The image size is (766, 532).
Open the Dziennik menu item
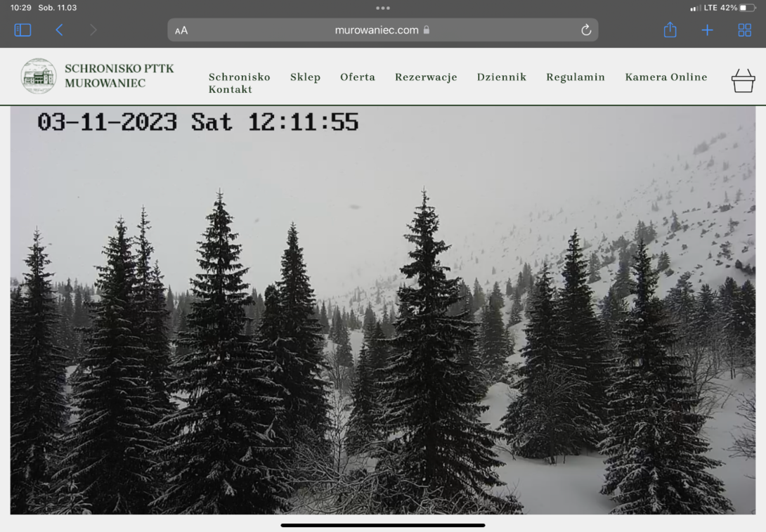[502, 77]
